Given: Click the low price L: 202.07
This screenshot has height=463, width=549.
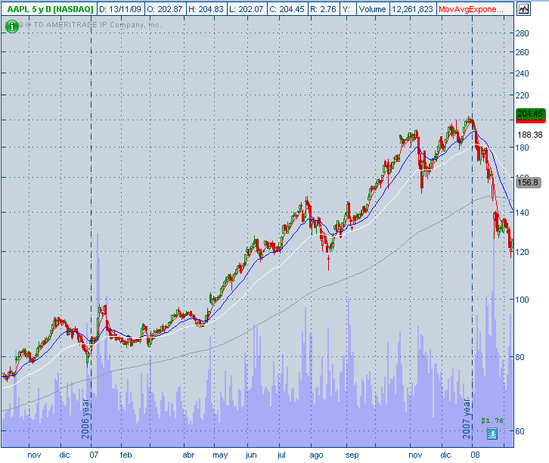Looking at the screenshot, I should tap(246, 9).
